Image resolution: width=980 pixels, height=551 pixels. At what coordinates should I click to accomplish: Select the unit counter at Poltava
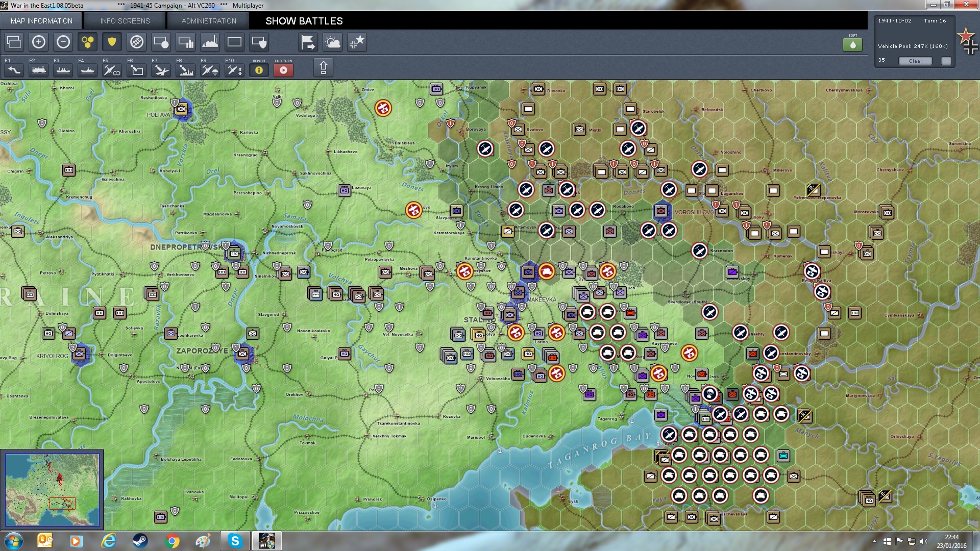coord(181,109)
